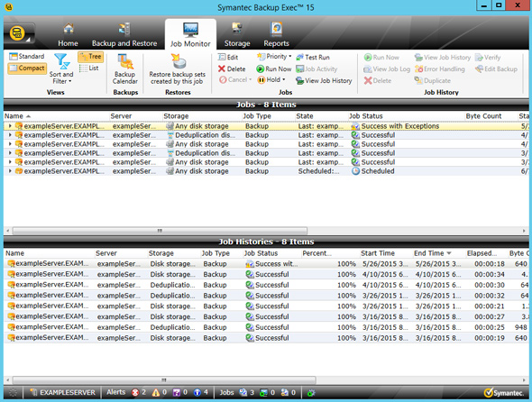Click Job Activity
The image size is (532, 402).
316,69
